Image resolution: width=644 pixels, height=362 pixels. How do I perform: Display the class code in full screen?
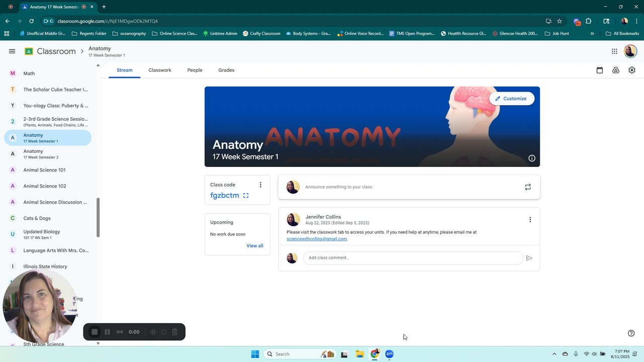tap(246, 196)
